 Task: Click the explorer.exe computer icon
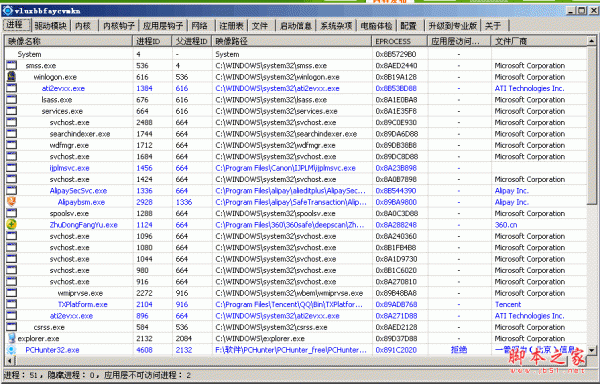(11, 338)
